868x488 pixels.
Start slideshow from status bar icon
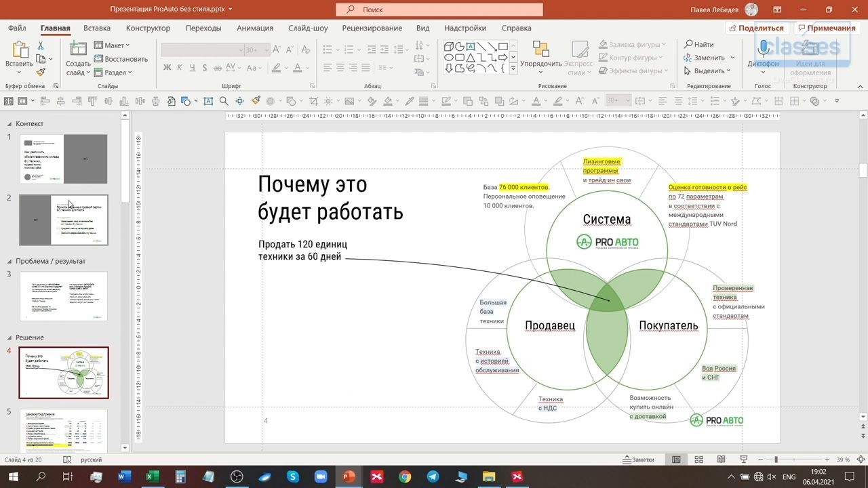(743, 460)
